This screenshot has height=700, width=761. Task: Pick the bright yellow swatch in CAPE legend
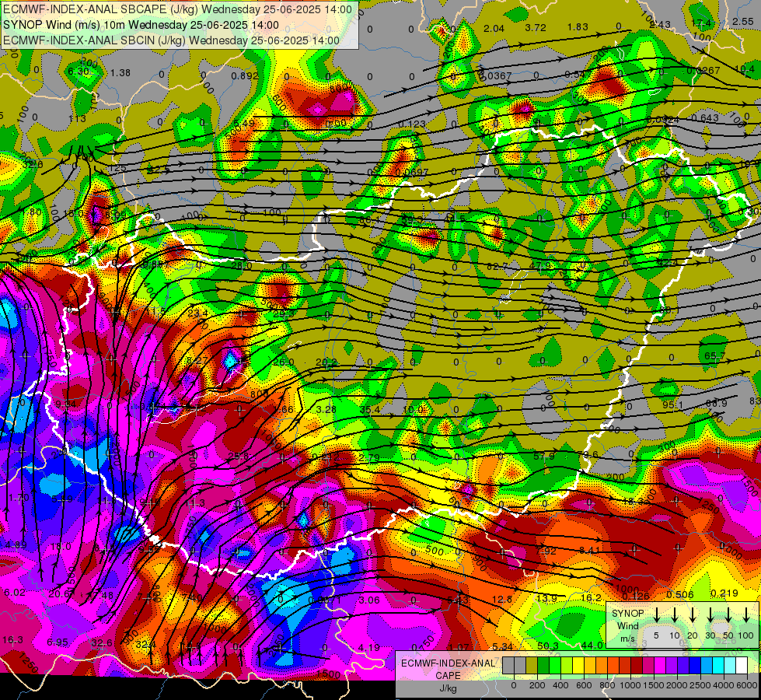tap(578, 665)
